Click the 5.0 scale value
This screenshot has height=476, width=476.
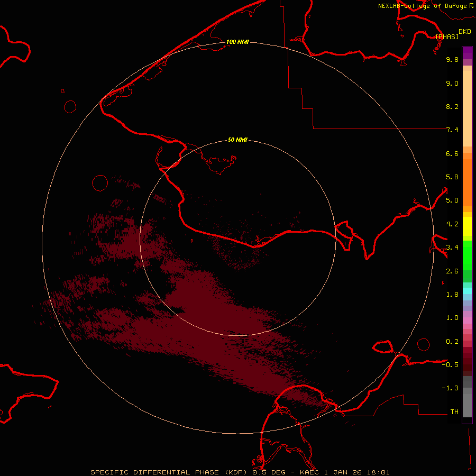452,200
